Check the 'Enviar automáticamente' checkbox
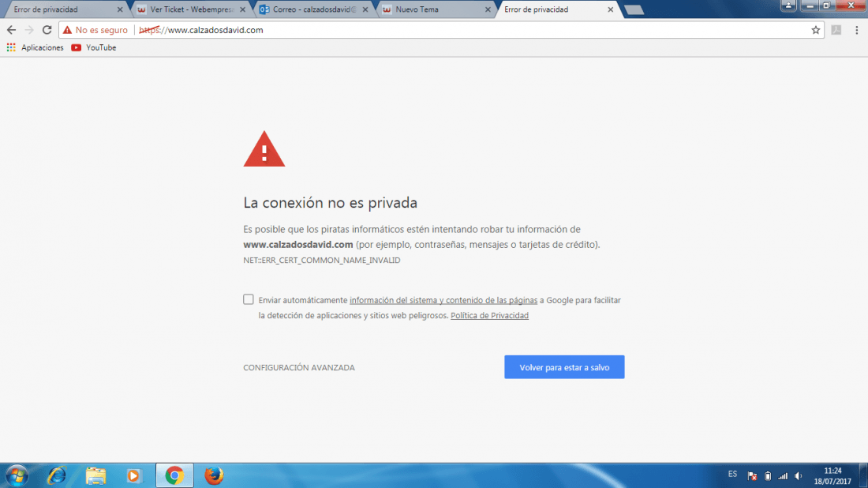Viewport: 868px width, 488px height. pos(249,299)
